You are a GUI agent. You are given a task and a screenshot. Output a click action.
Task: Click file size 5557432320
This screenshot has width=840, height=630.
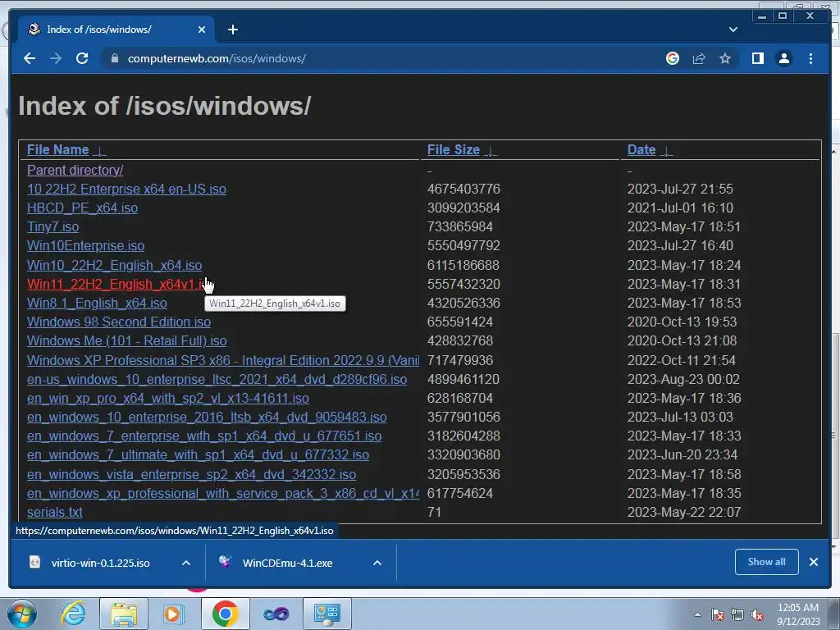463,284
